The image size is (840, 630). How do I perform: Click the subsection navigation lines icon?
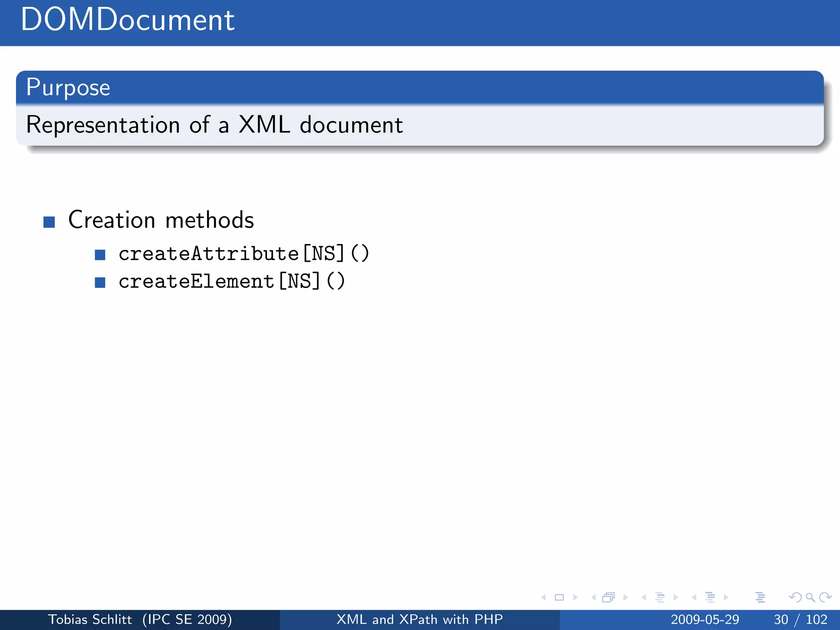[660, 598]
